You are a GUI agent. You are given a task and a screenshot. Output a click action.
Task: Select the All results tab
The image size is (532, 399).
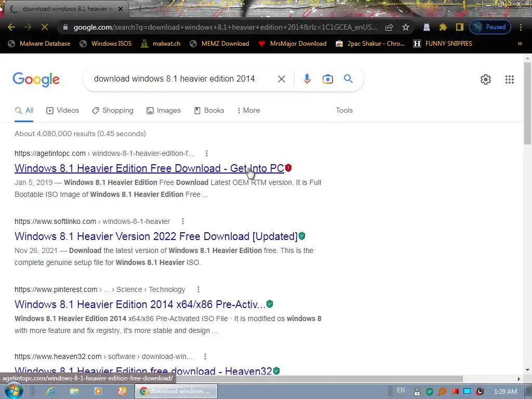pos(24,111)
